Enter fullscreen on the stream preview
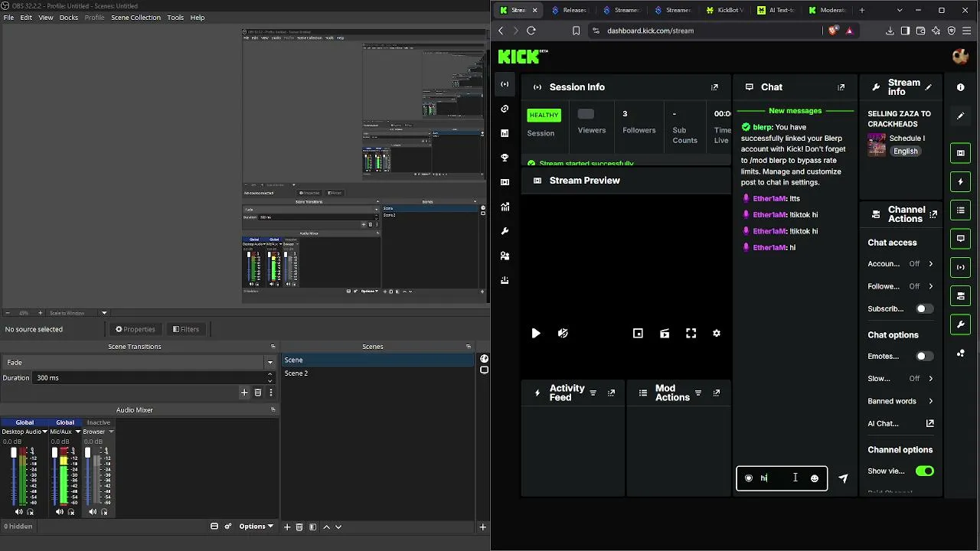Screen dimensions: 980x551 [x=691, y=334]
